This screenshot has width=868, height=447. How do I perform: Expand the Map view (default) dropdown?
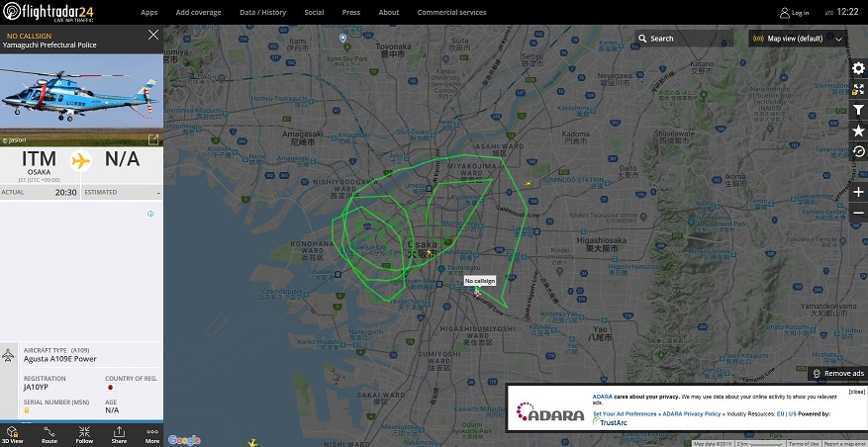798,39
